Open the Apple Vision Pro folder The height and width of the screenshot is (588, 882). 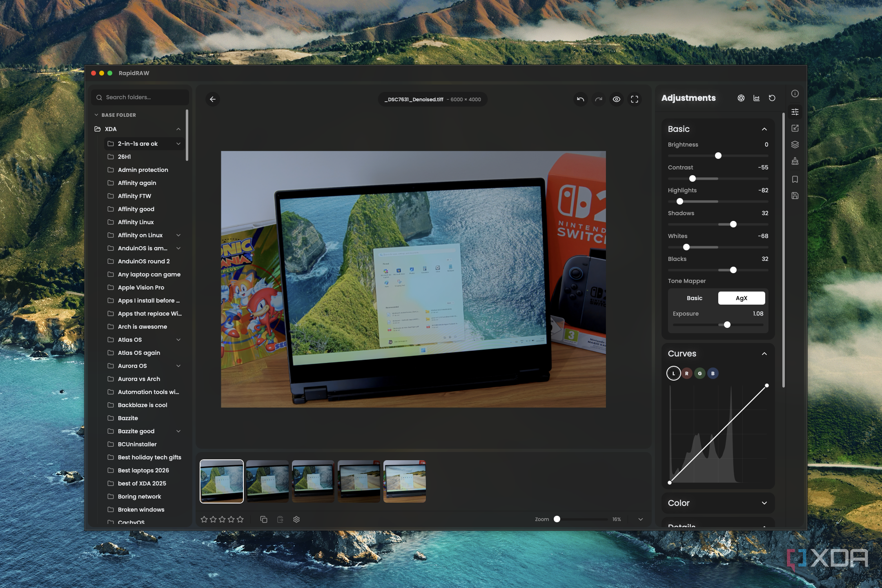coord(144,287)
